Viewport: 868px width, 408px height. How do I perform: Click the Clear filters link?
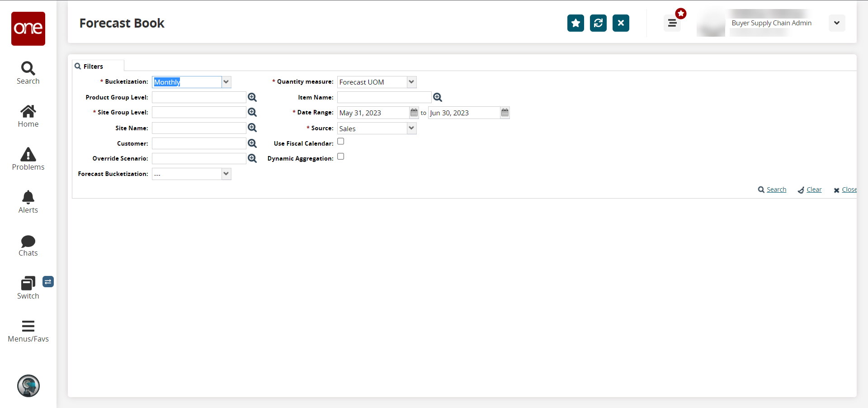(810, 190)
